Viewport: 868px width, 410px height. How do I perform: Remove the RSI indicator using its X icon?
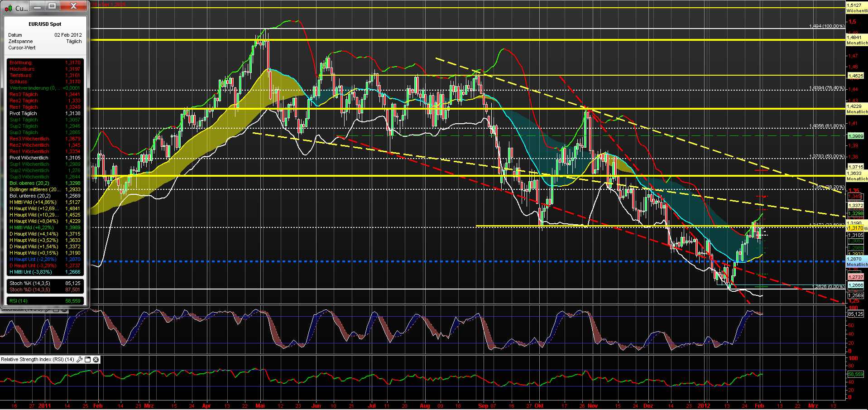[96, 359]
